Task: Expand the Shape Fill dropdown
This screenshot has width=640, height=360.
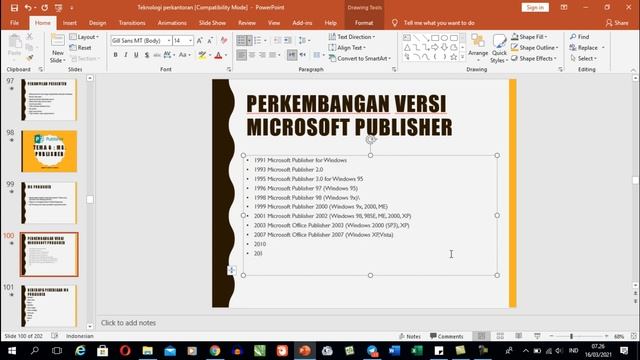Action: coord(529,37)
